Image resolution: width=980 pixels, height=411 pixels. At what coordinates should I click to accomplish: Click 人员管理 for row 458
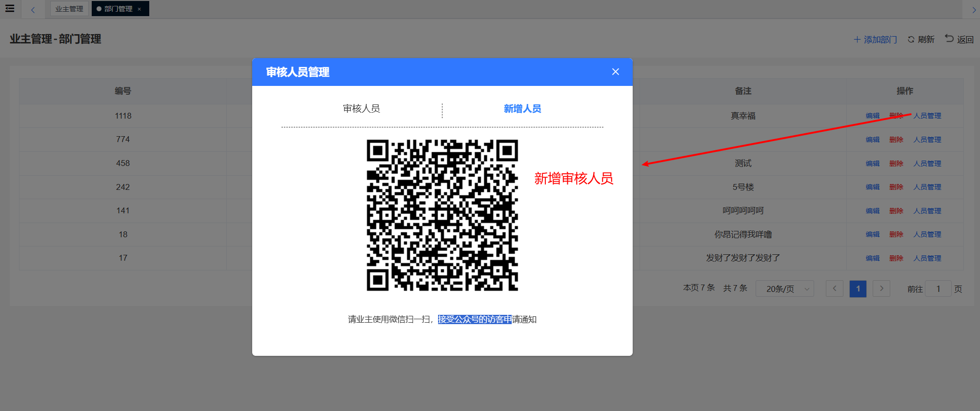[927, 164]
